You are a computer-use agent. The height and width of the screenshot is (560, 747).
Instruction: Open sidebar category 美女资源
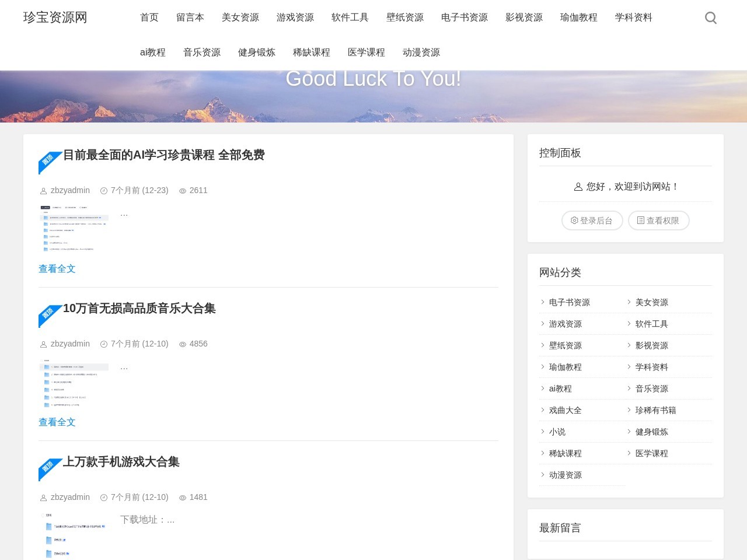(x=652, y=302)
